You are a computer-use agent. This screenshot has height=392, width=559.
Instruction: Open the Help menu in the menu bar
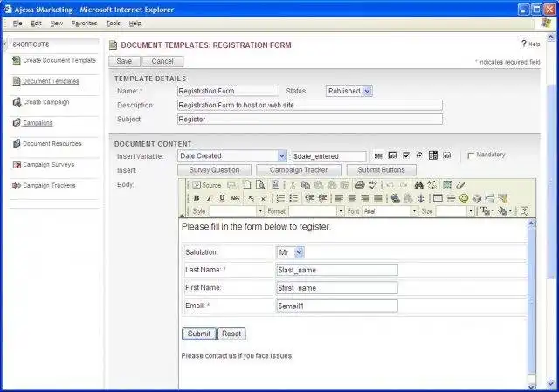[135, 24]
